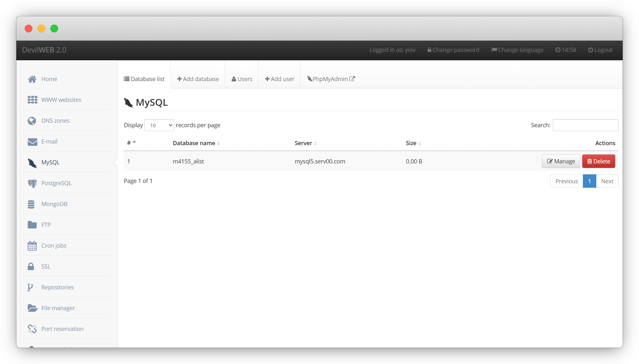Click Manage button for m4155_alist
639x364 pixels.
click(561, 161)
